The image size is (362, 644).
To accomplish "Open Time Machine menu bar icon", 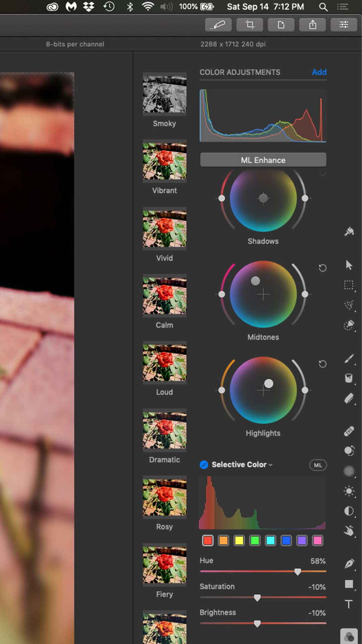I will (109, 7).
